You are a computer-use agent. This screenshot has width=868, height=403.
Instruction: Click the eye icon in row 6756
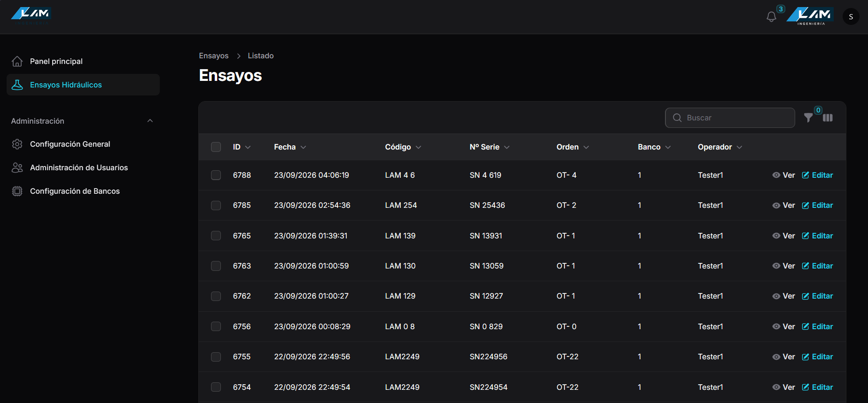click(x=776, y=326)
